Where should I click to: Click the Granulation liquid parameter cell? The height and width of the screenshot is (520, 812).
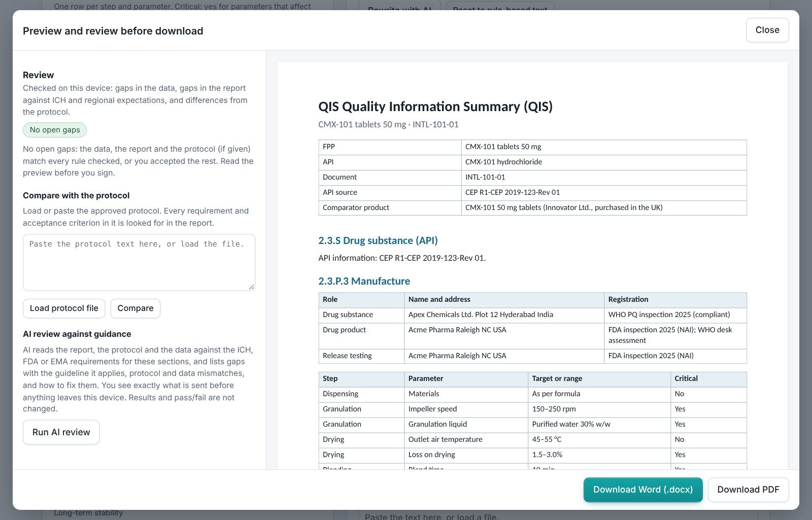tap(466, 425)
